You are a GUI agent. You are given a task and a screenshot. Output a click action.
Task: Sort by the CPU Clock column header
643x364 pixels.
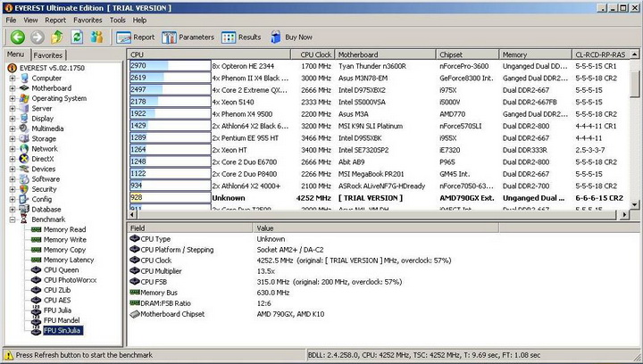tap(313, 54)
